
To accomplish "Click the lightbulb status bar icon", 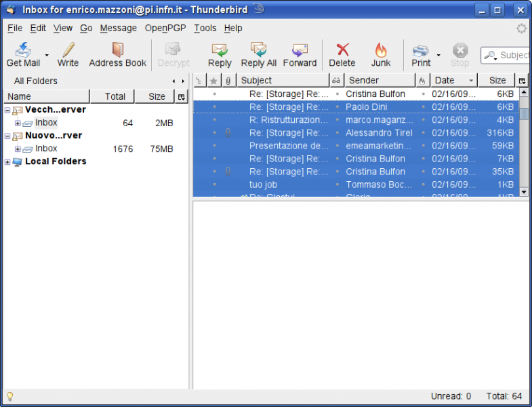I will click(10, 396).
